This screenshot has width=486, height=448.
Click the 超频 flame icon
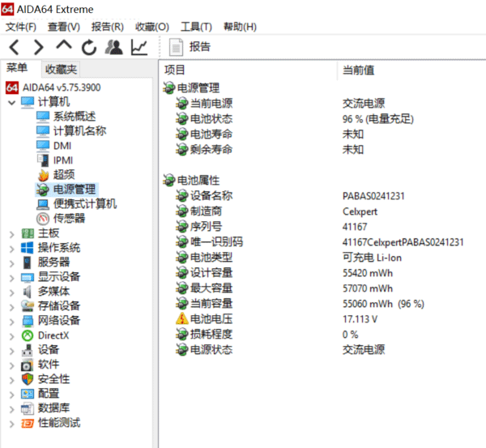(44, 175)
